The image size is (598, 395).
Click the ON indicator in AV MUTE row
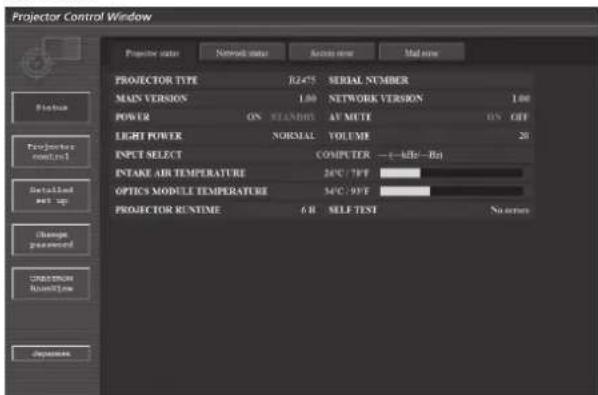[x=494, y=117]
